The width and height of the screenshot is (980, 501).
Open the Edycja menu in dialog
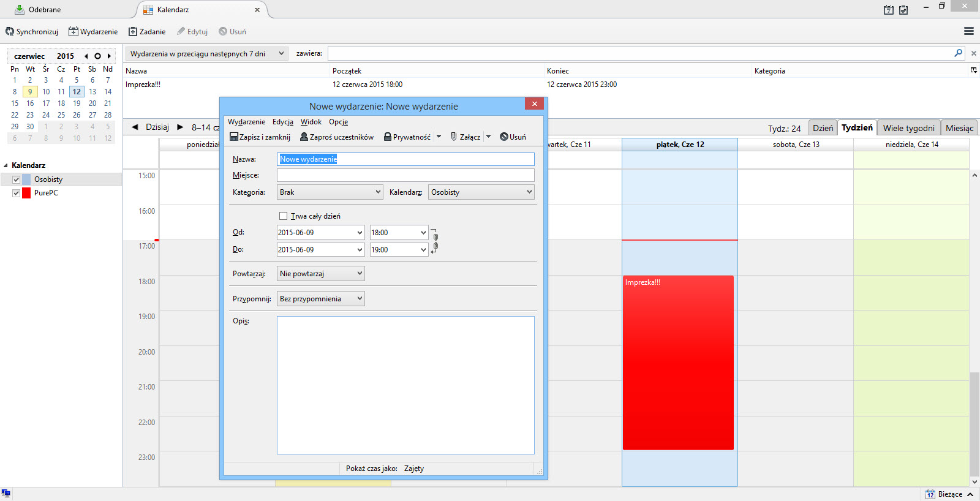[282, 122]
